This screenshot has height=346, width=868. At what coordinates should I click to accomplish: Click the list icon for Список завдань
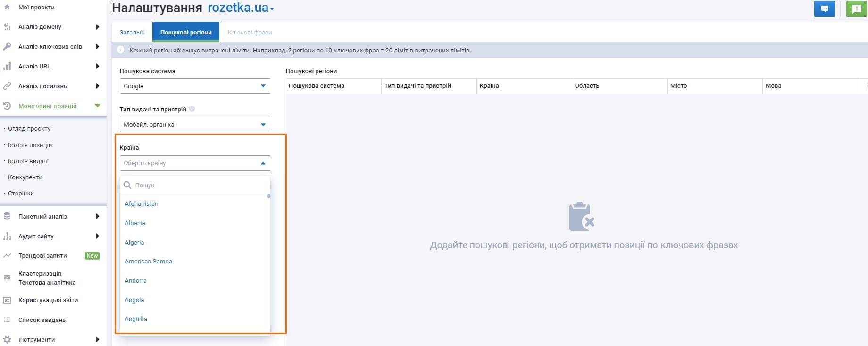(7, 320)
